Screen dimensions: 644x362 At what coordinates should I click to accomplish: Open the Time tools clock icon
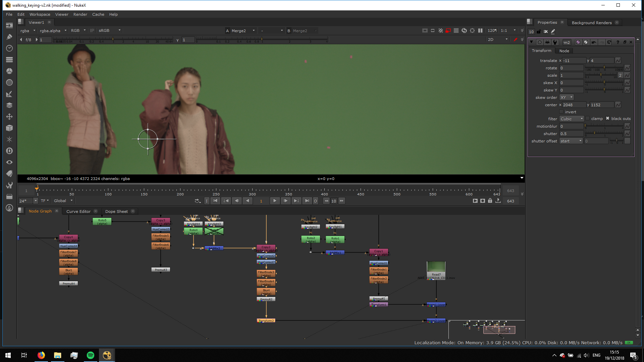coord(9,48)
